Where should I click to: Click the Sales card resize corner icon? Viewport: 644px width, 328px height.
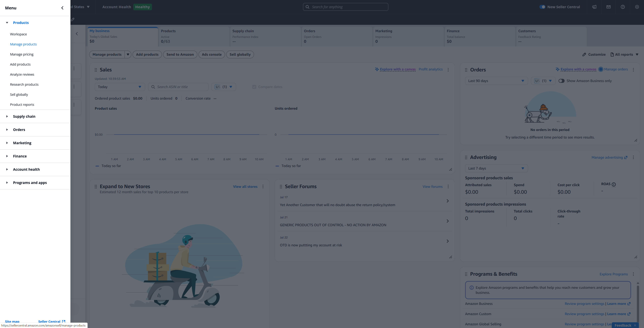point(450,170)
